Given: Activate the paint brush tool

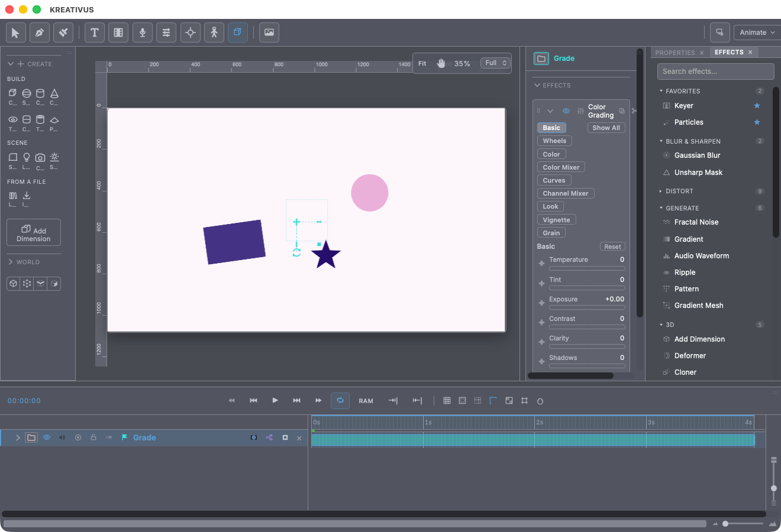Looking at the screenshot, I should tap(63, 33).
